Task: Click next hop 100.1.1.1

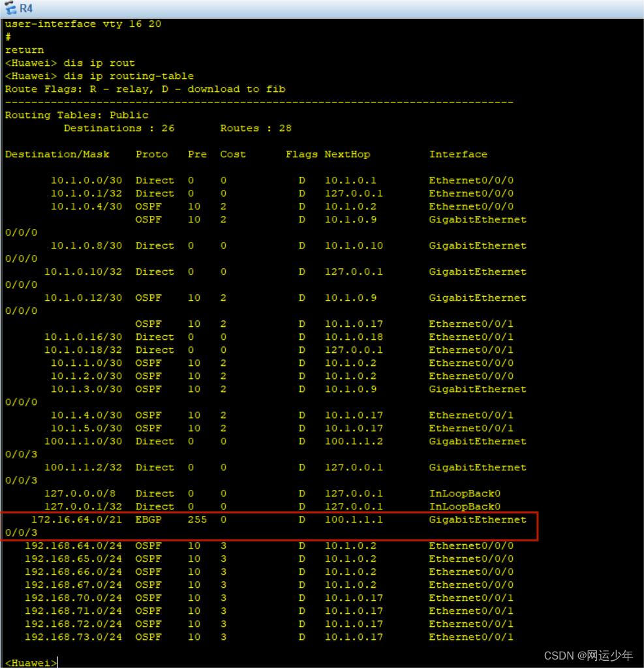Action: click(x=354, y=520)
